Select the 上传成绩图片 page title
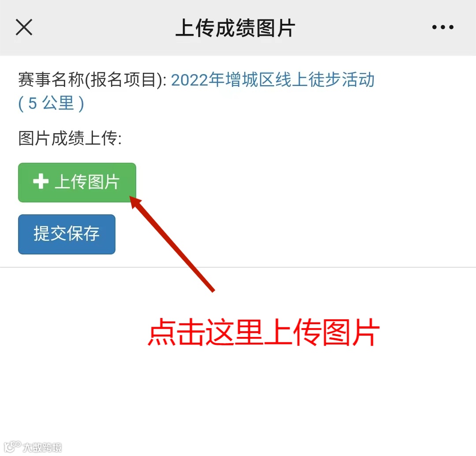Screen dimensions: 476x456 tap(235, 28)
